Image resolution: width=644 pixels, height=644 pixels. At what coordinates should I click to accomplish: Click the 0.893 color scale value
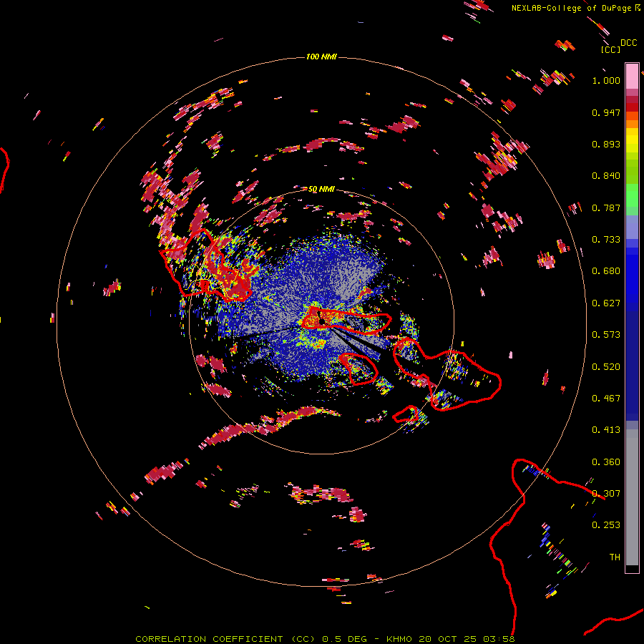point(606,144)
